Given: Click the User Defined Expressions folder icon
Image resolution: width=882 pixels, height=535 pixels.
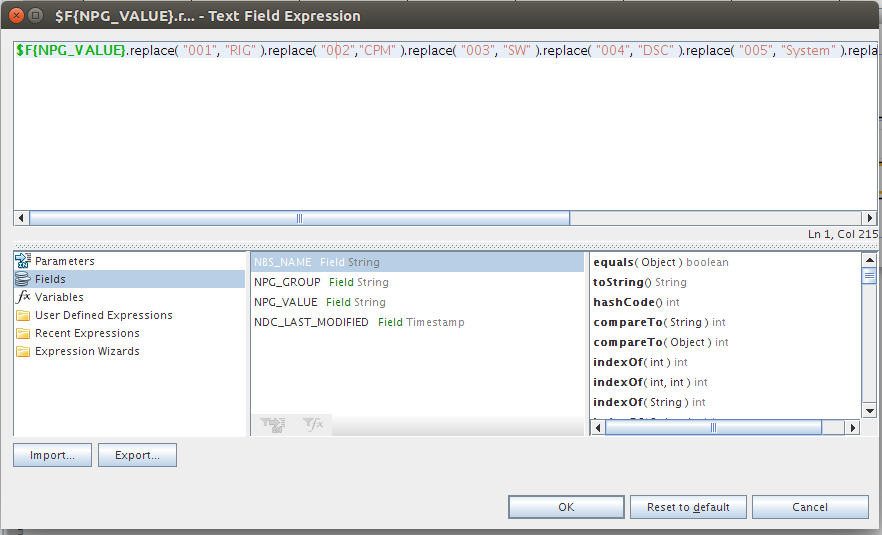Looking at the screenshot, I should [23, 315].
